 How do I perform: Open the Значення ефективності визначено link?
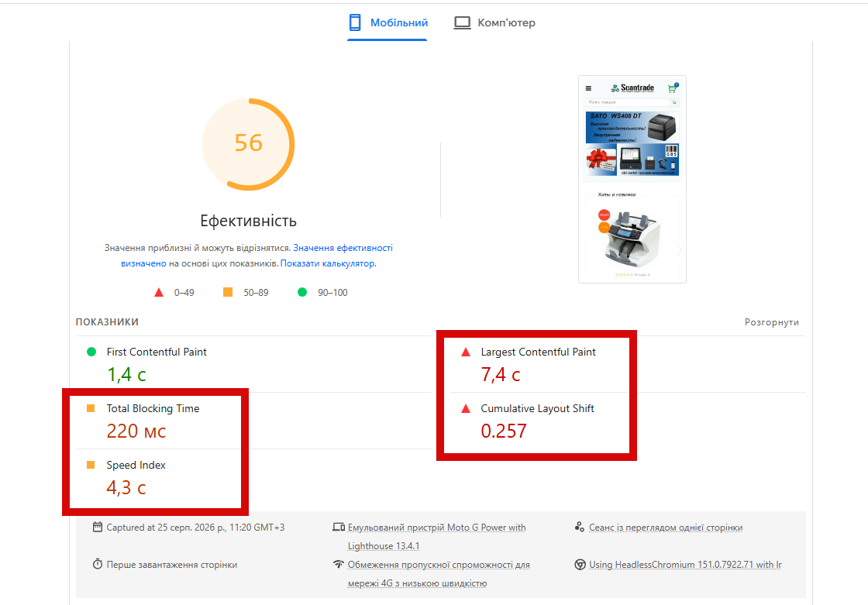[x=257, y=256]
